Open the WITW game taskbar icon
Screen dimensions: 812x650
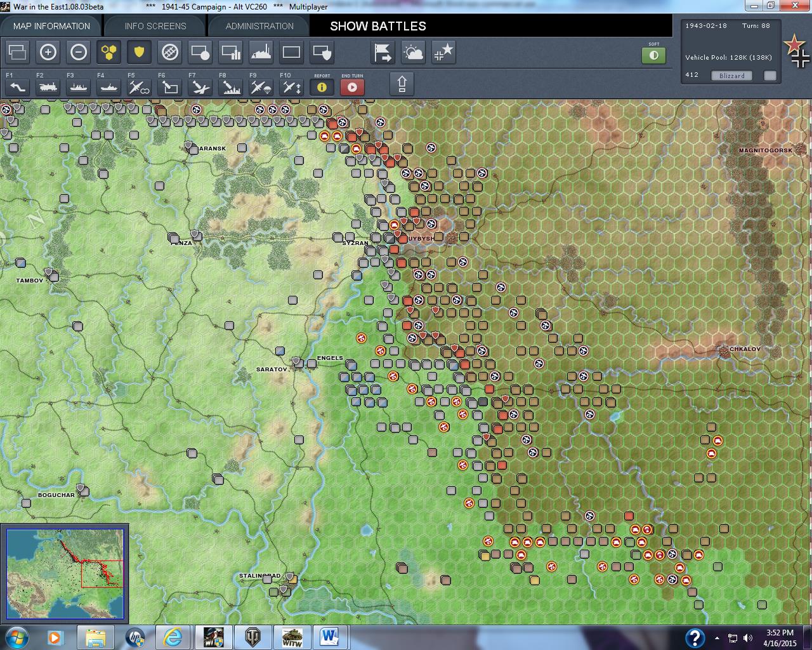coord(292,637)
